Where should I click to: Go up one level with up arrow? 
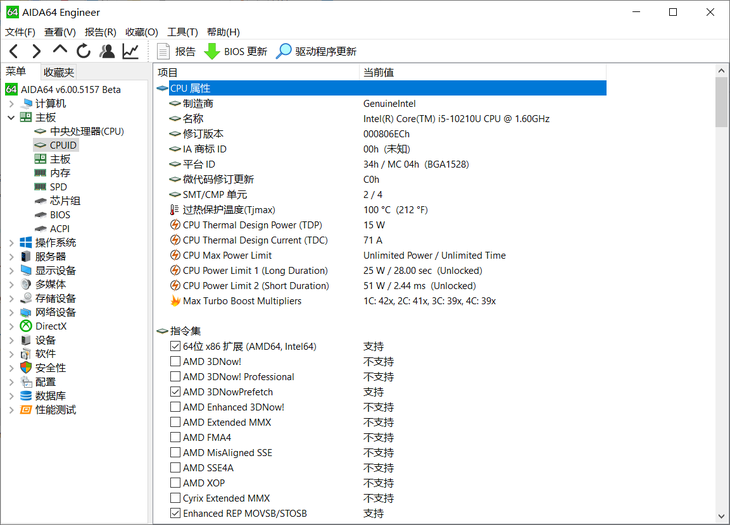click(x=60, y=50)
